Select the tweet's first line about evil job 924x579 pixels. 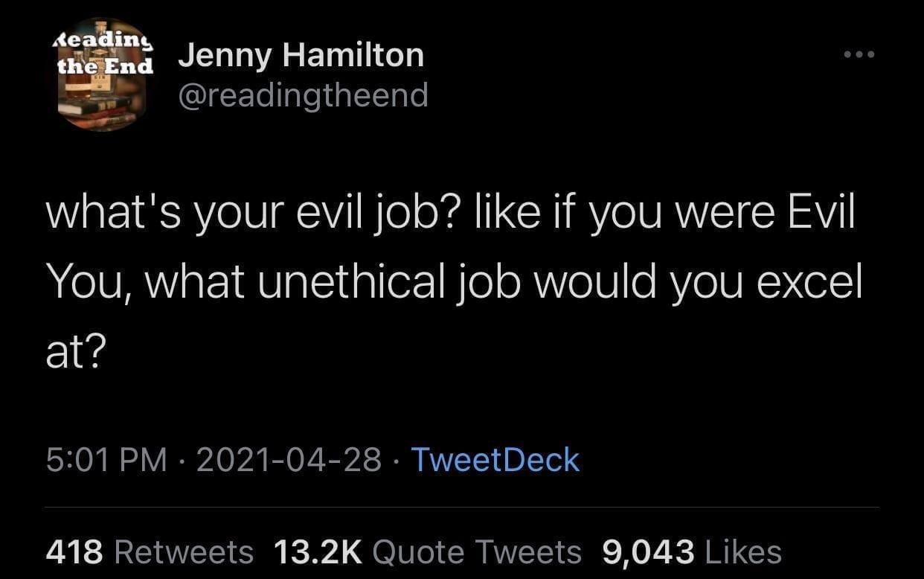pyautogui.click(x=450, y=214)
